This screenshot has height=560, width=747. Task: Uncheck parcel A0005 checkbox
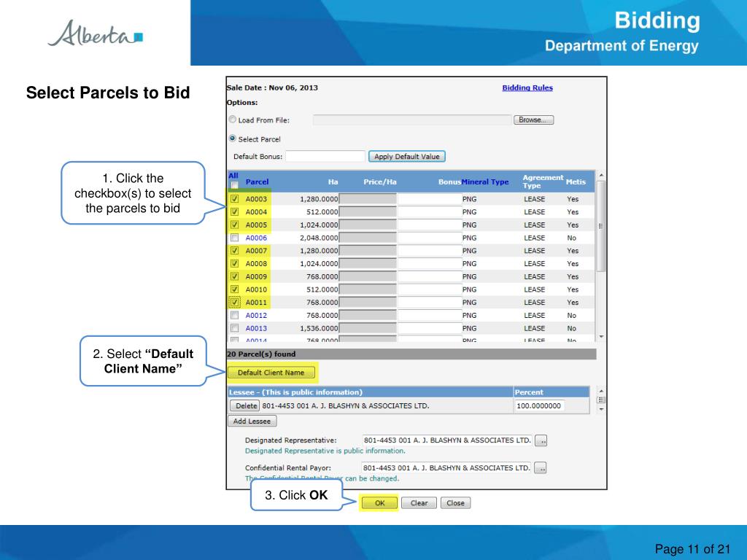pos(234,225)
